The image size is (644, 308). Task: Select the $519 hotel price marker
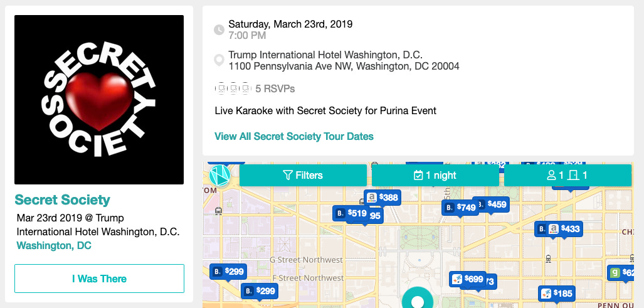[351, 213]
